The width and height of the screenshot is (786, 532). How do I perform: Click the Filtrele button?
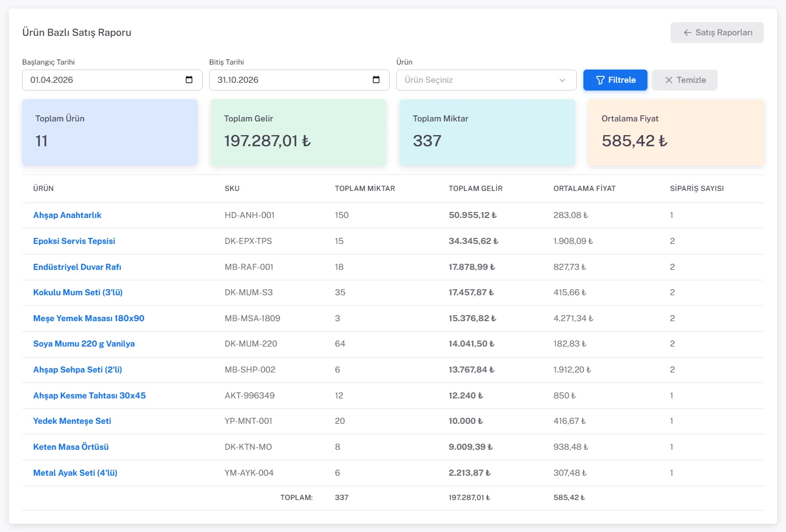615,80
